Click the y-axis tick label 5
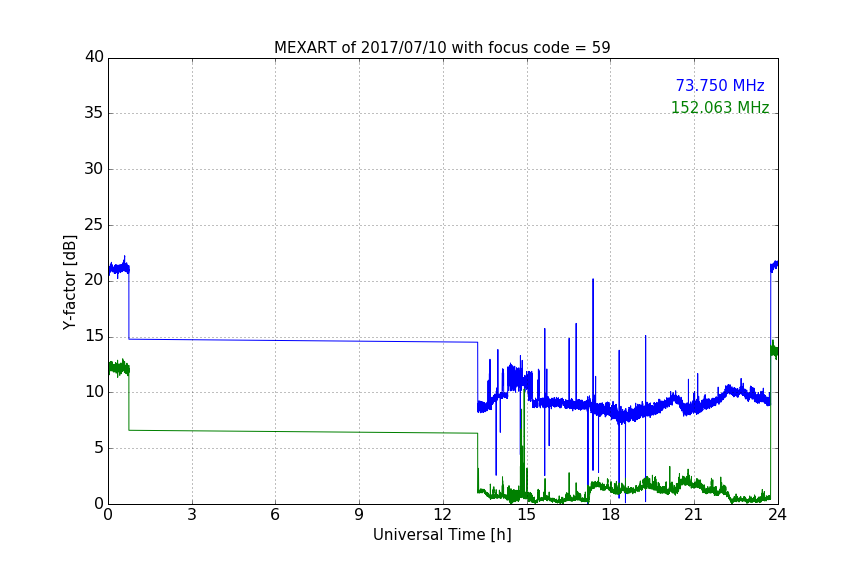This screenshot has width=864, height=576. click(x=99, y=448)
